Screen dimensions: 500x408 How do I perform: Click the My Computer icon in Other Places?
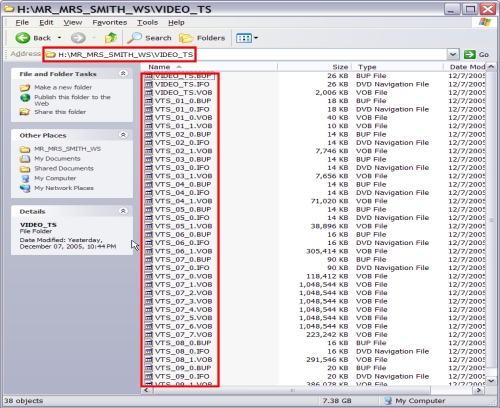pyautogui.click(x=25, y=178)
